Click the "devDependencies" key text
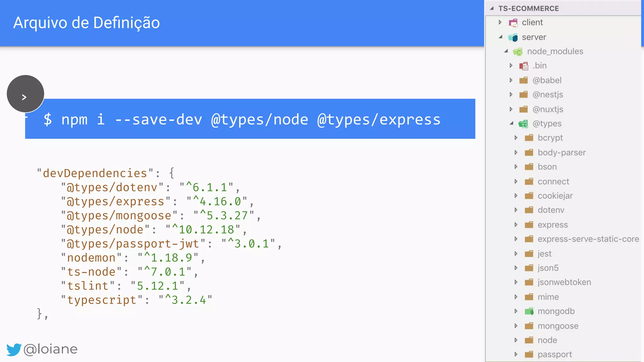This screenshot has width=644, height=362. [95, 173]
